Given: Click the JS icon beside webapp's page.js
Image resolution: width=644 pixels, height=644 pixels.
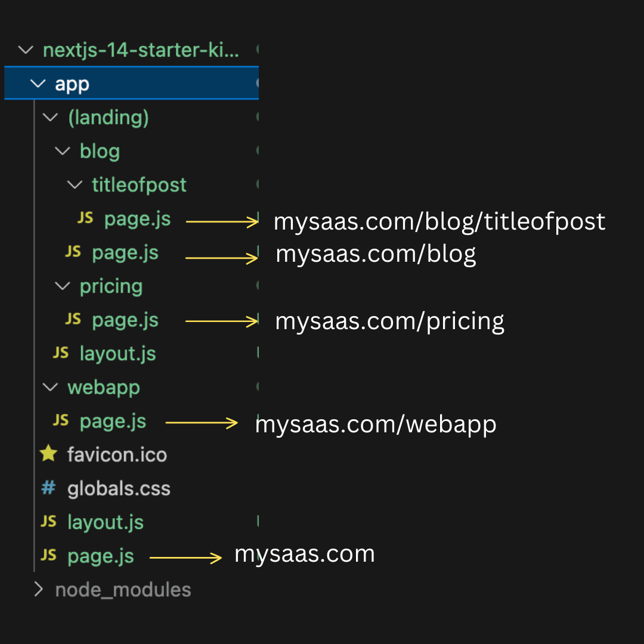Looking at the screenshot, I should point(61,420).
